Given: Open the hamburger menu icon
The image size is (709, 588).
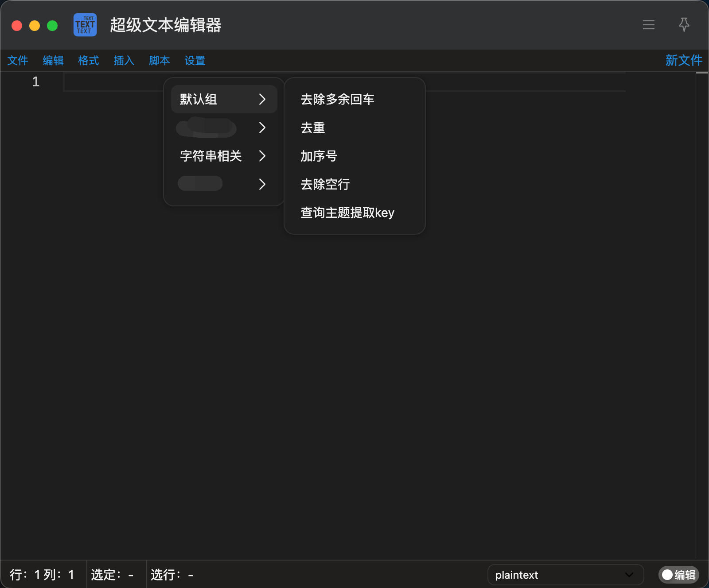Looking at the screenshot, I should click(x=649, y=25).
